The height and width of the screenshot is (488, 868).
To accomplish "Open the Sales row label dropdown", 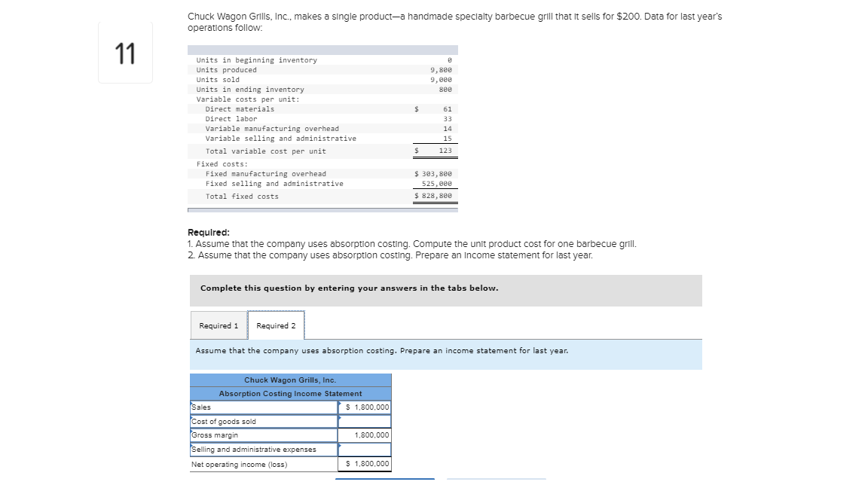I will [264, 407].
